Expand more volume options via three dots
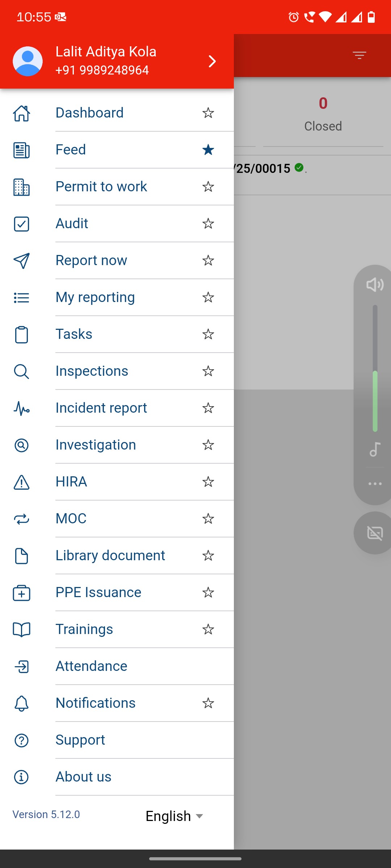The width and height of the screenshot is (391, 868). 375,484
